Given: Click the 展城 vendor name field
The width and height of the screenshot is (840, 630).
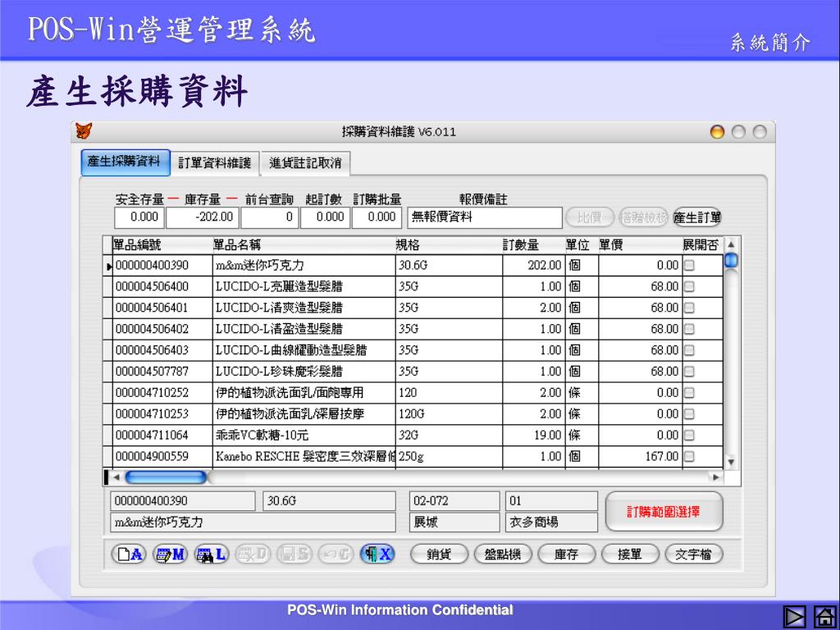Looking at the screenshot, I should [454, 522].
